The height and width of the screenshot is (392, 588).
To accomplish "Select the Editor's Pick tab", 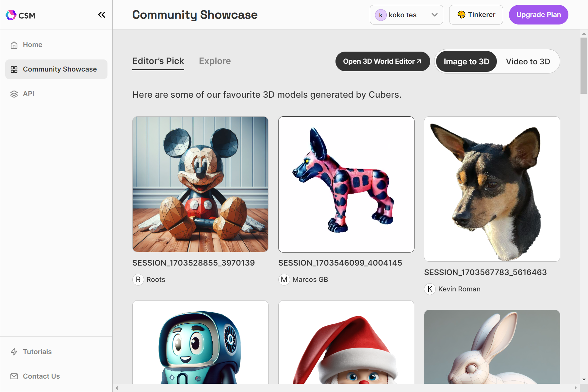I will 158,61.
